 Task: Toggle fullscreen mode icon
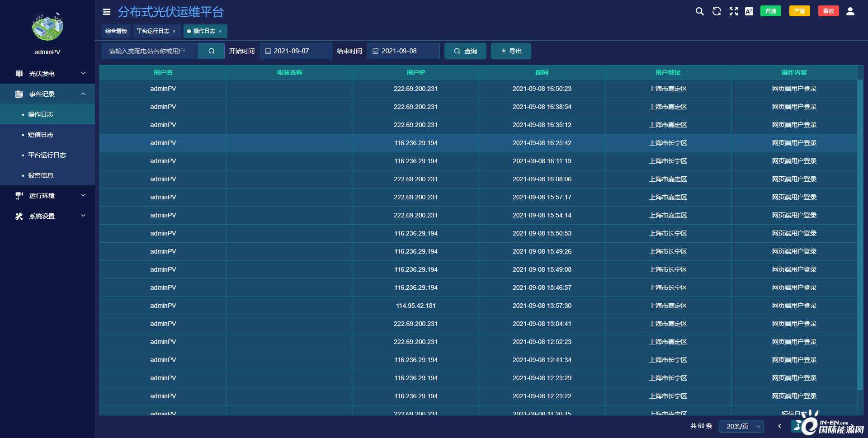[733, 11]
